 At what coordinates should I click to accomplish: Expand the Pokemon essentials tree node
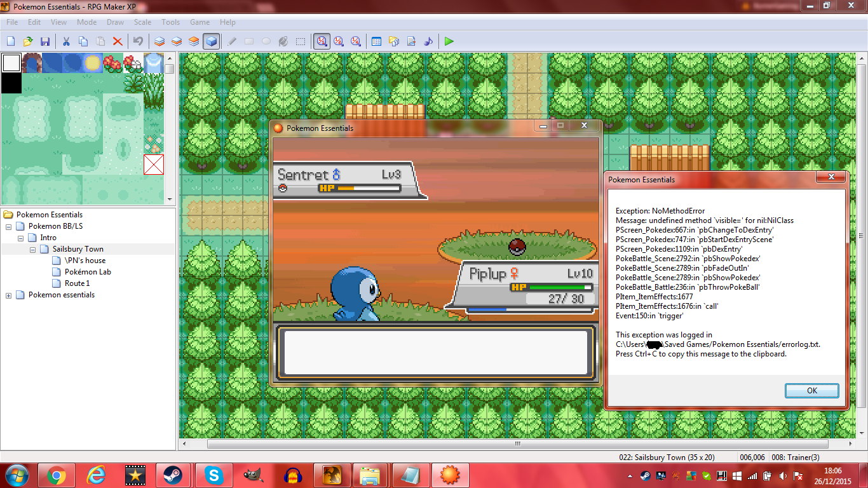tap(8, 295)
